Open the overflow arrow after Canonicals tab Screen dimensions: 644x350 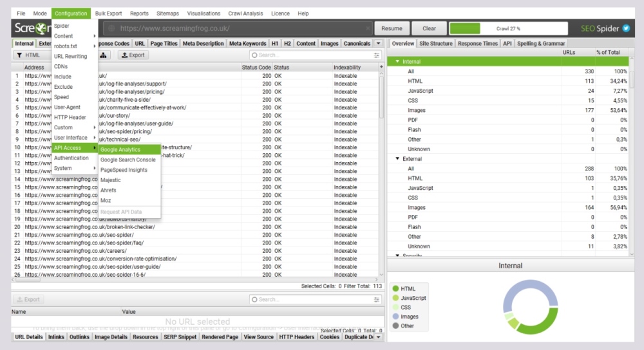[x=379, y=44]
